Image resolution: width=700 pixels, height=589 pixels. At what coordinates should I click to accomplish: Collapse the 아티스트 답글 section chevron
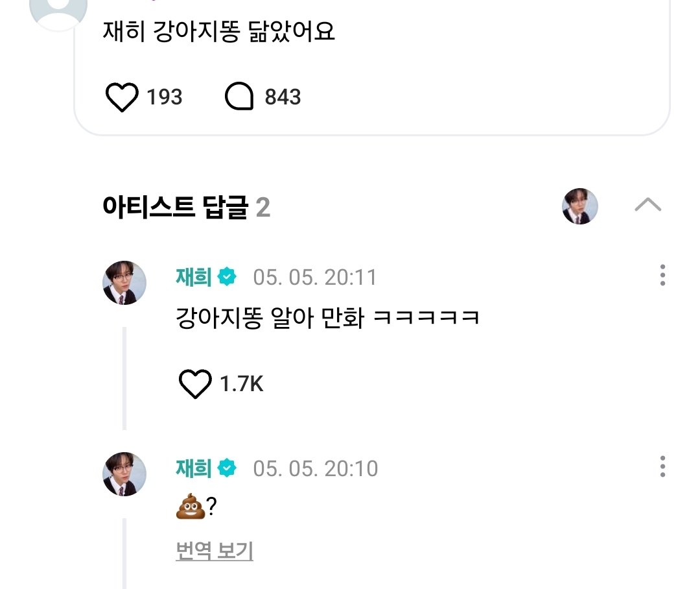pos(647,205)
